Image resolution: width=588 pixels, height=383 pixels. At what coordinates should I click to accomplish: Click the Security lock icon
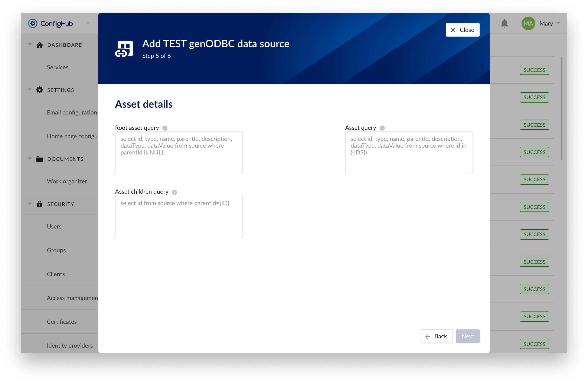tap(40, 204)
